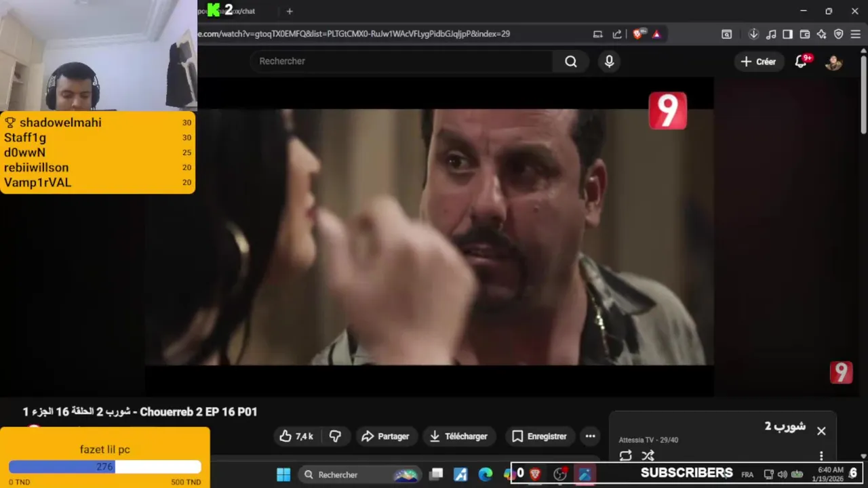The height and width of the screenshot is (488, 868).
Task: Dislike the video with thumbs down
Action: click(335, 436)
